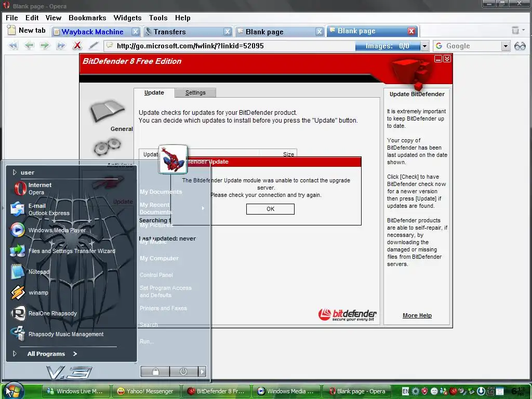This screenshot has width=532, height=399.
Task: Click OK in the BitDefender Update dialog
Action: click(270, 209)
